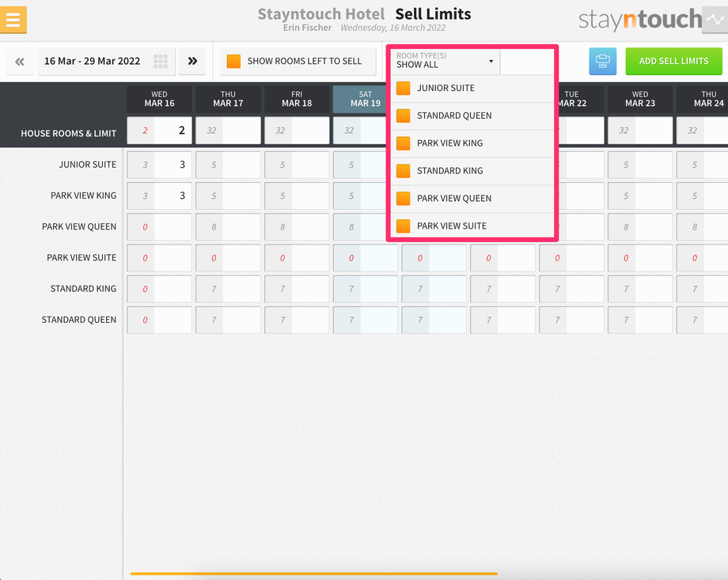The width and height of the screenshot is (728, 580).
Task: Click the Add Sell Limits button
Action: pos(673,61)
